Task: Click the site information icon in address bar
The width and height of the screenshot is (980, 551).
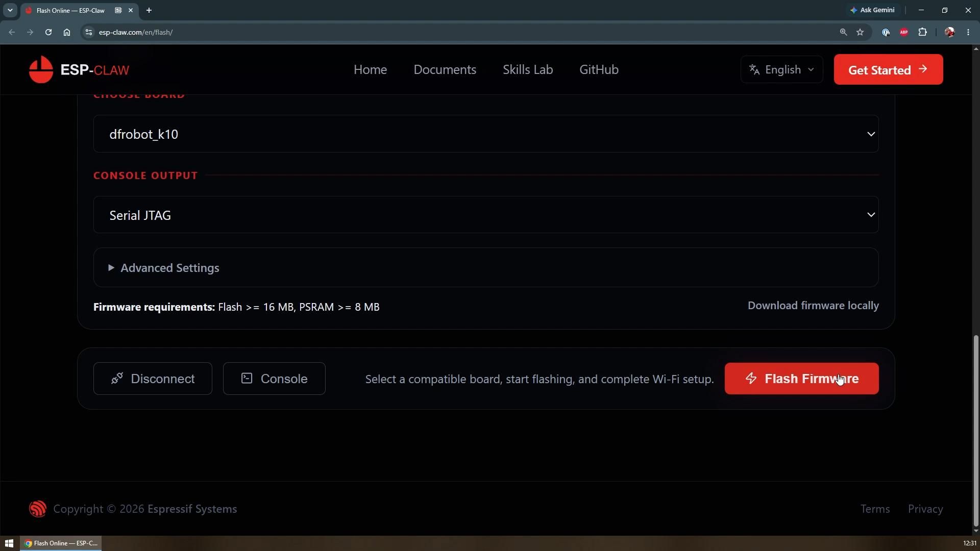Action: click(88, 32)
